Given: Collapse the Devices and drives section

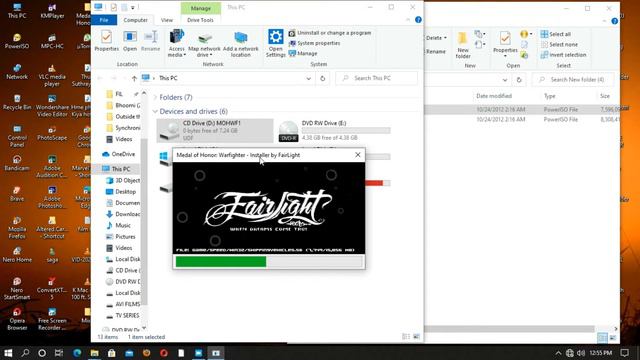Looking at the screenshot, I should tap(155, 111).
